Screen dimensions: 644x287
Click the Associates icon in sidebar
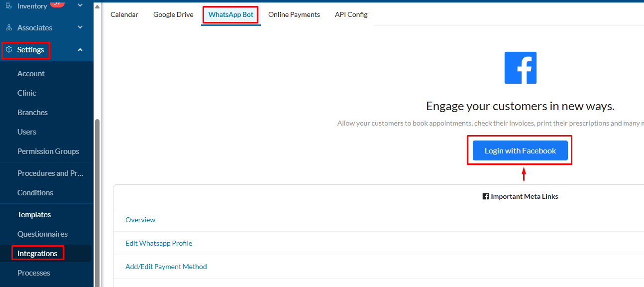point(9,28)
